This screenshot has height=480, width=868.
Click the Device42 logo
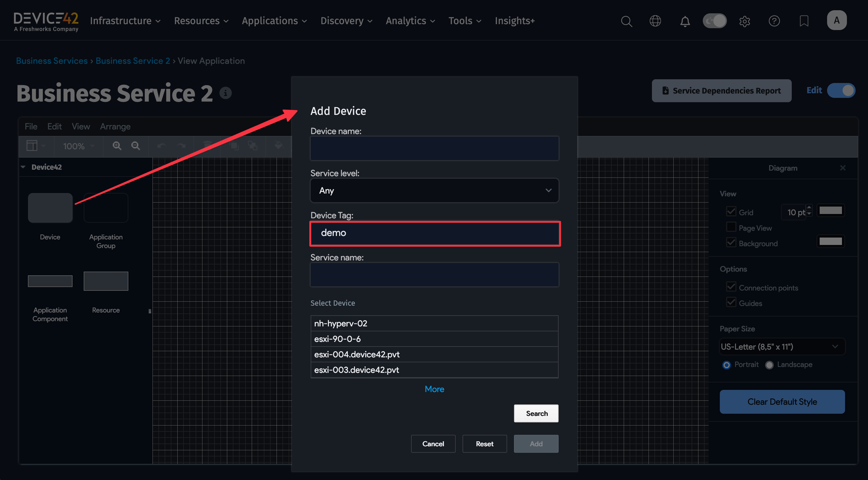[46, 22]
